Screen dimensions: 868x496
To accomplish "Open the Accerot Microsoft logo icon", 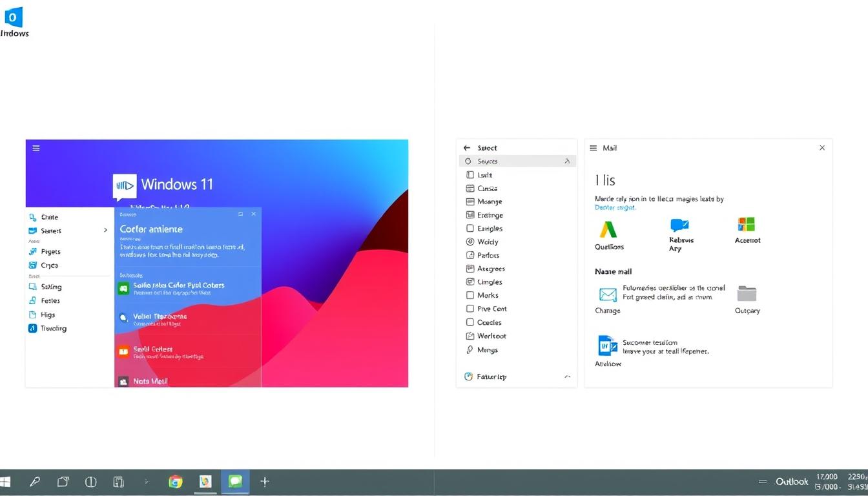I will pos(747,224).
